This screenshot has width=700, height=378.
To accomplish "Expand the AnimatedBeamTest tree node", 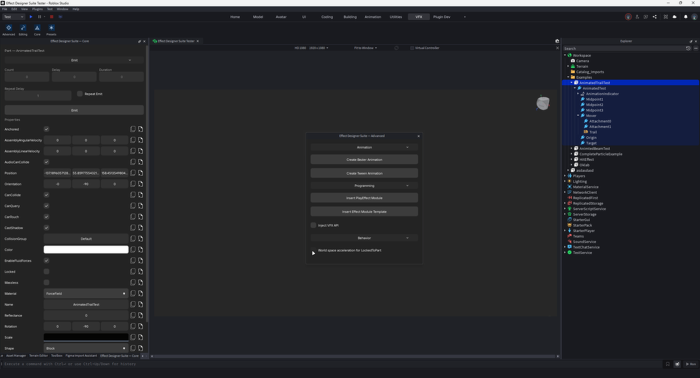I will 571,148.
